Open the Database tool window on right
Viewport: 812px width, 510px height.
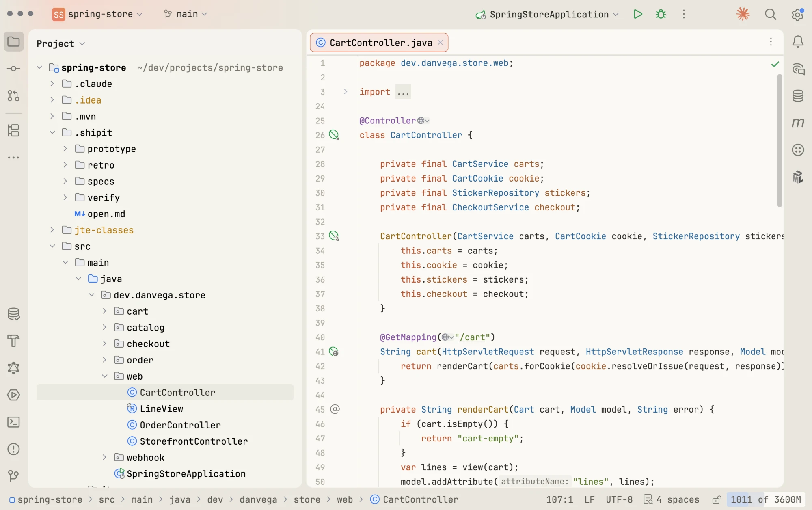798,96
